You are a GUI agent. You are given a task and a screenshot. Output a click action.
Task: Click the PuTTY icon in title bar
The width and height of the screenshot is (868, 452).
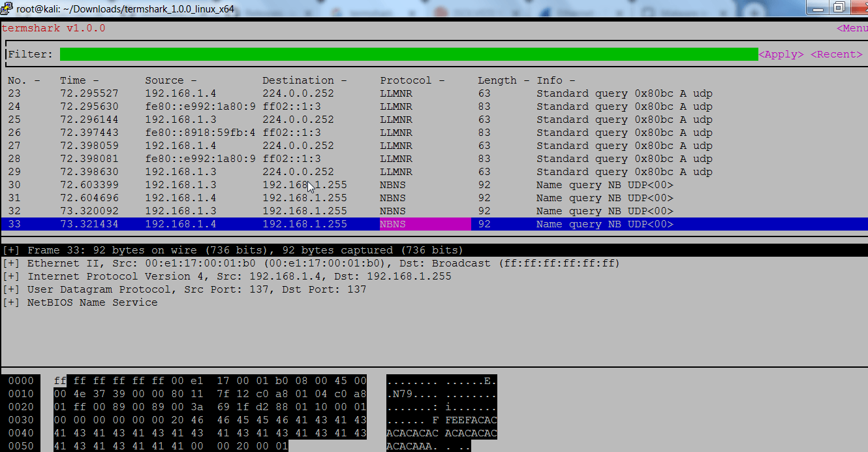pyautogui.click(x=7, y=9)
